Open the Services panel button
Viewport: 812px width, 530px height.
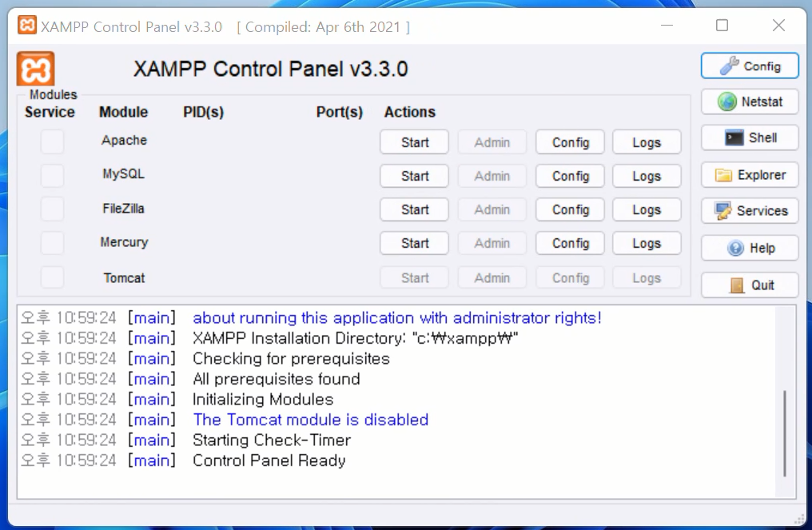tap(750, 211)
